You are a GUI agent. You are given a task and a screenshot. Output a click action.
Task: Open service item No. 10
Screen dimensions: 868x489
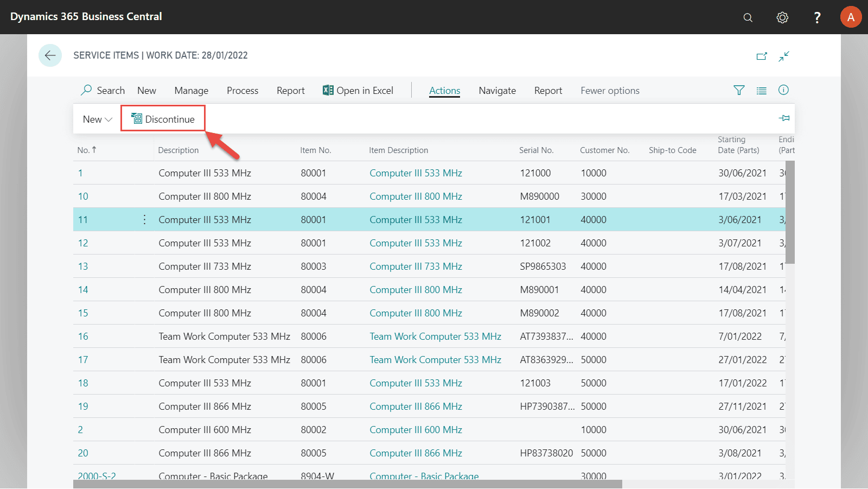point(83,196)
